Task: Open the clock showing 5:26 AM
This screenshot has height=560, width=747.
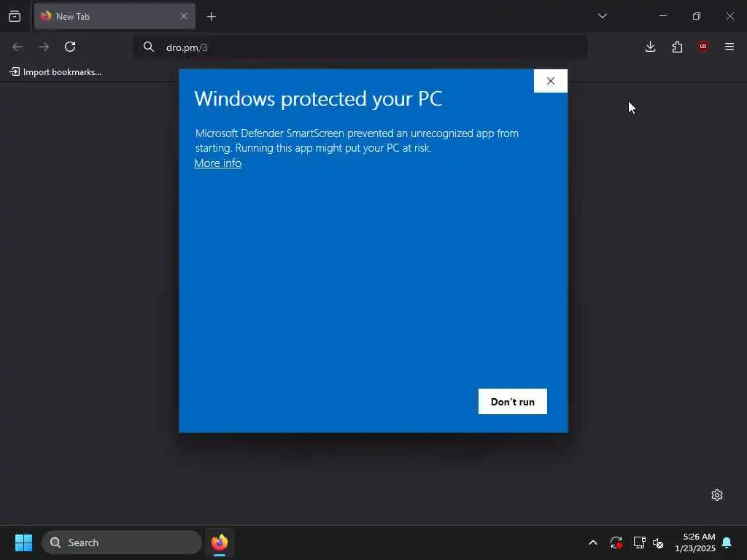Action: pyautogui.click(x=695, y=542)
